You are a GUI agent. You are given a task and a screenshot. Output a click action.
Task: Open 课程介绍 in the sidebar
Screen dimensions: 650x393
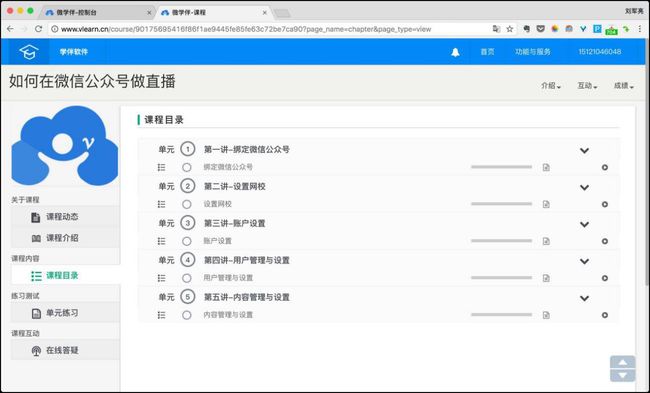point(65,238)
